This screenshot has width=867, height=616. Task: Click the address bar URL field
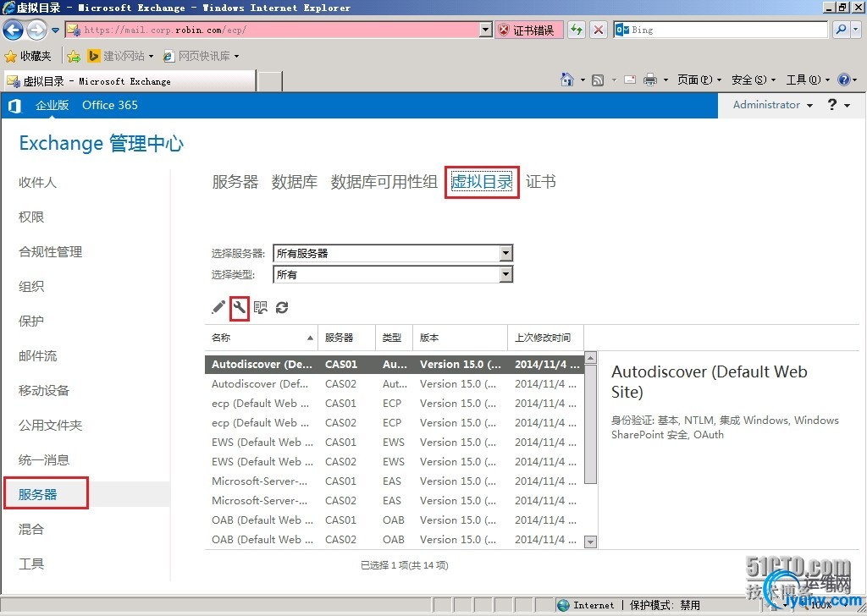click(x=280, y=30)
